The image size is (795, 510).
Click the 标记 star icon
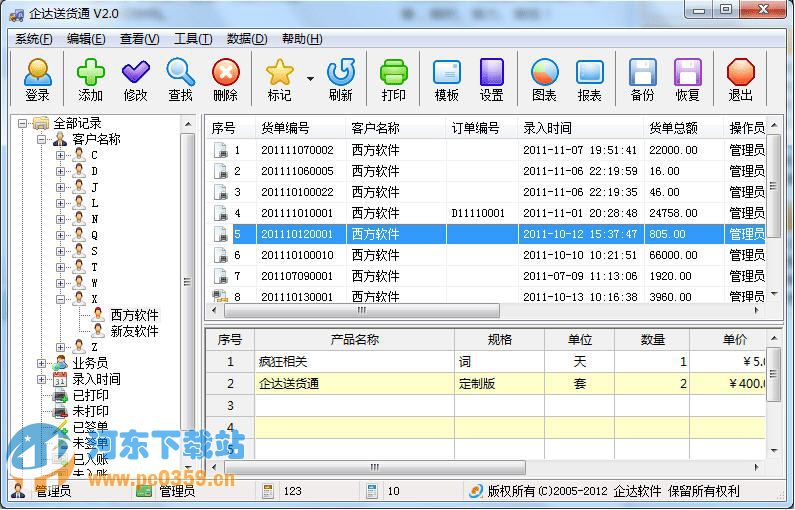279,80
